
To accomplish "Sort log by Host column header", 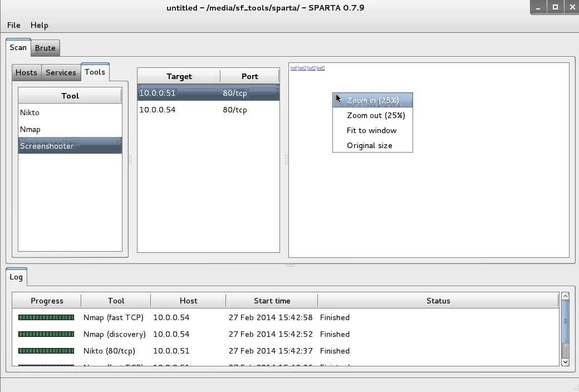I will (188, 301).
